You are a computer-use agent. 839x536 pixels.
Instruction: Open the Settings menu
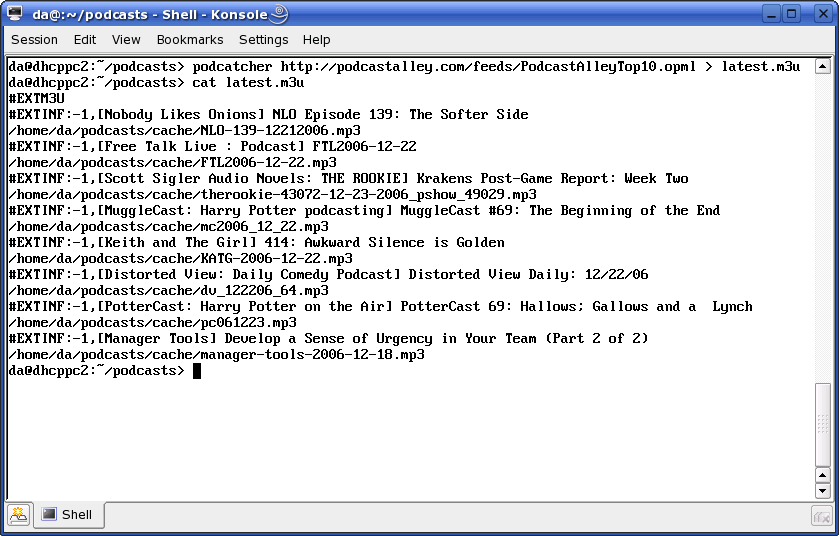[263, 40]
